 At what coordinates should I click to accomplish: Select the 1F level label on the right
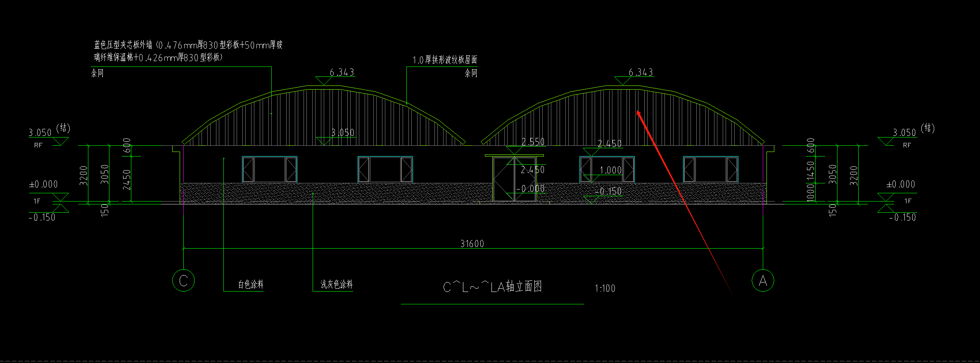click(x=908, y=201)
